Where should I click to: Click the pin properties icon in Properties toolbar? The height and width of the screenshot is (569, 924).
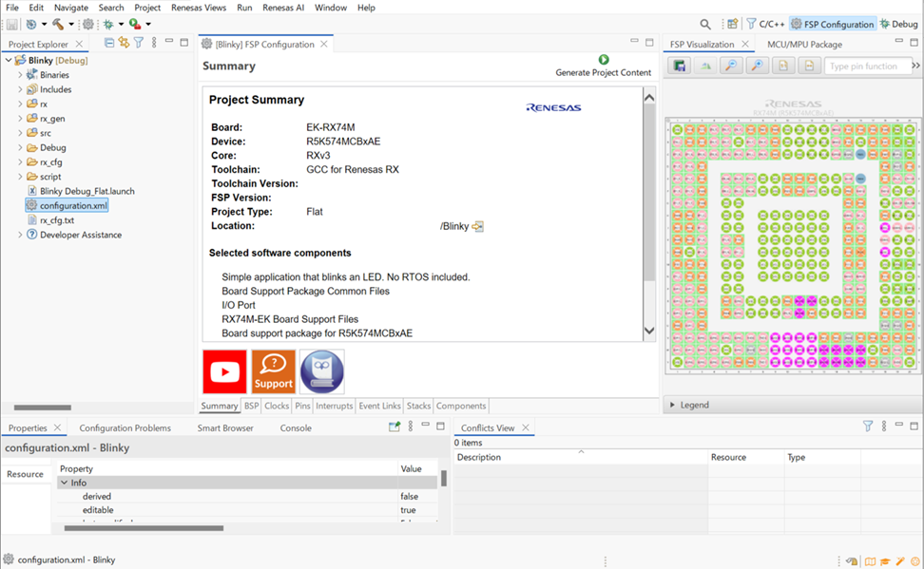pyautogui.click(x=395, y=427)
